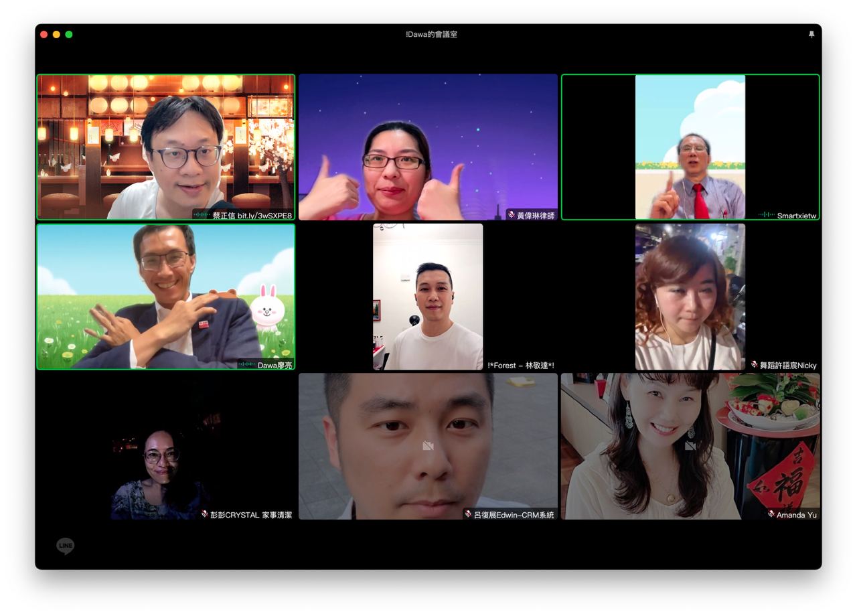This screenshot has width=857, height=616.
Task: Click the camera-off icon on Edwin's video
Action: point(428,445)
